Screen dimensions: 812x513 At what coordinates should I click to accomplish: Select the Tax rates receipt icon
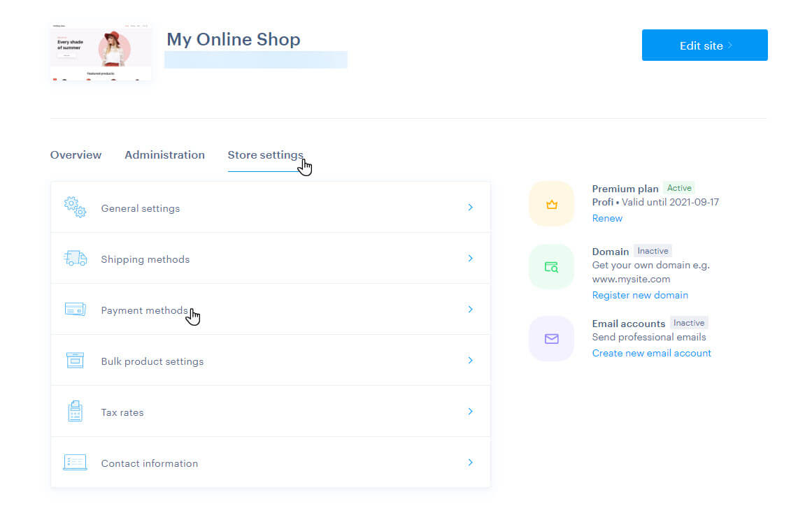[75, 411]
